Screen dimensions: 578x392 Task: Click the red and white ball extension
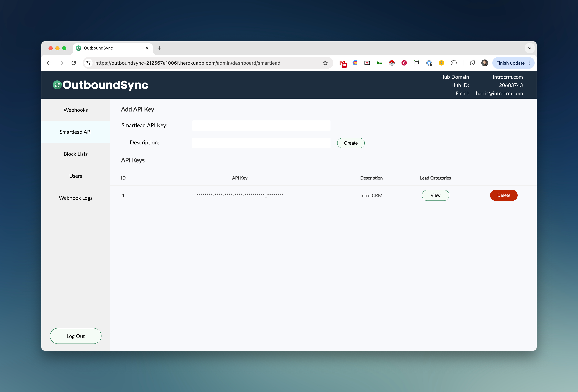392,63
